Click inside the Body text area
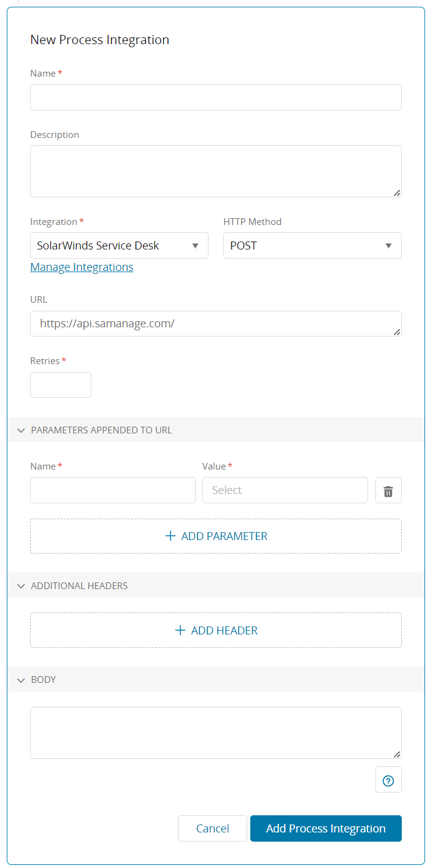The width and height of the screenshot is (430, 868). pyautogui.click(x=215, y=733)
